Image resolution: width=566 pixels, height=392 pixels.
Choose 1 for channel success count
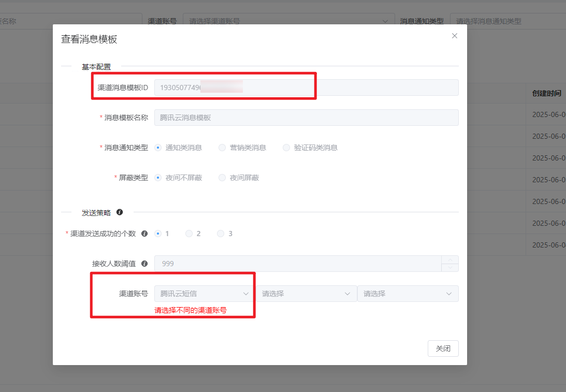click(158, 234)
